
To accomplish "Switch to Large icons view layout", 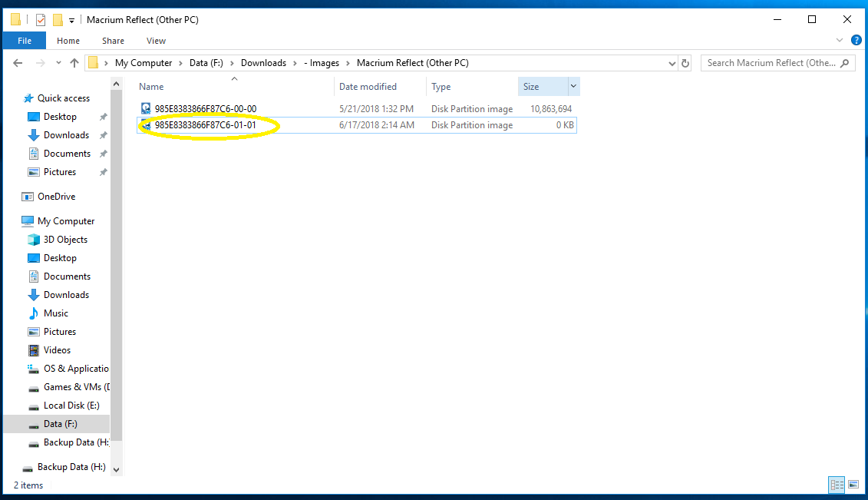I will pyautogui.click(x=853, y=485).
